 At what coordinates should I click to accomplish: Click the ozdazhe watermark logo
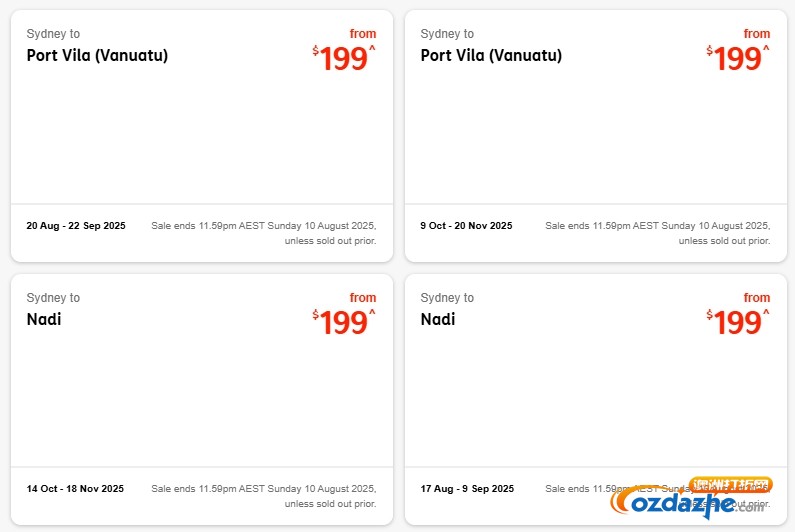pos(694,501)
